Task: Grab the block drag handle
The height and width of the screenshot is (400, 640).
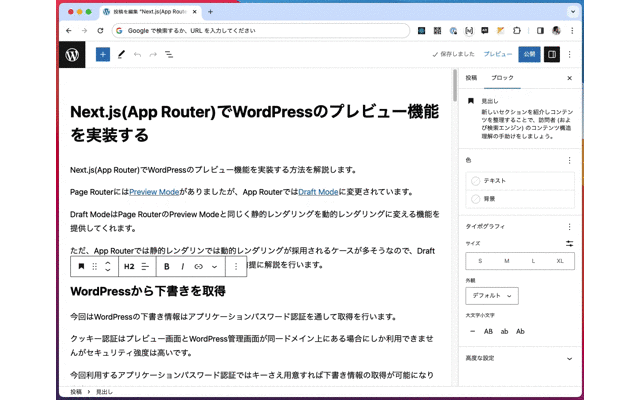Action: [95, 267]
